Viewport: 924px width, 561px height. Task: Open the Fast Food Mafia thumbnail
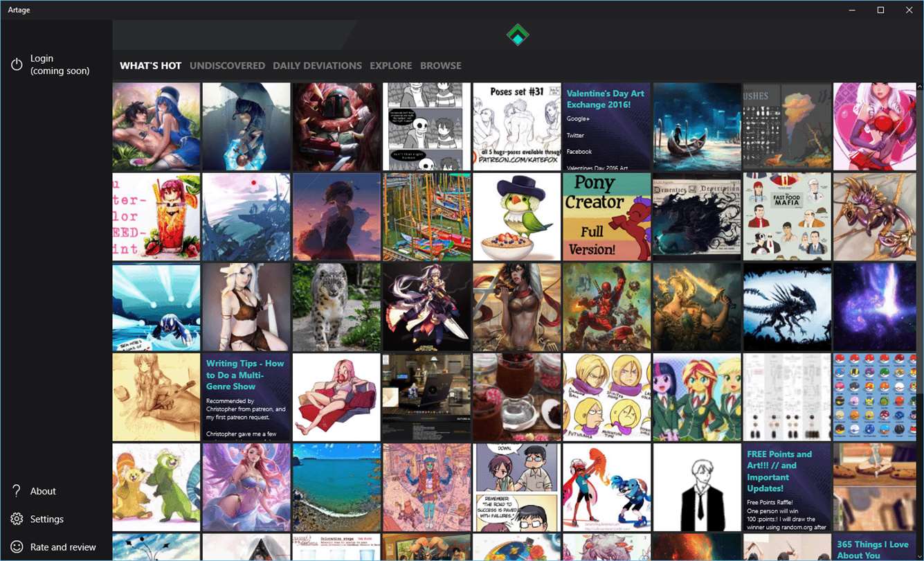pyautogui.click(x=787, y=217)
